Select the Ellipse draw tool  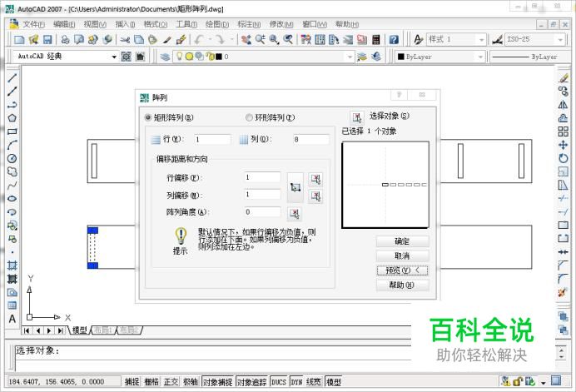[12, 198]
